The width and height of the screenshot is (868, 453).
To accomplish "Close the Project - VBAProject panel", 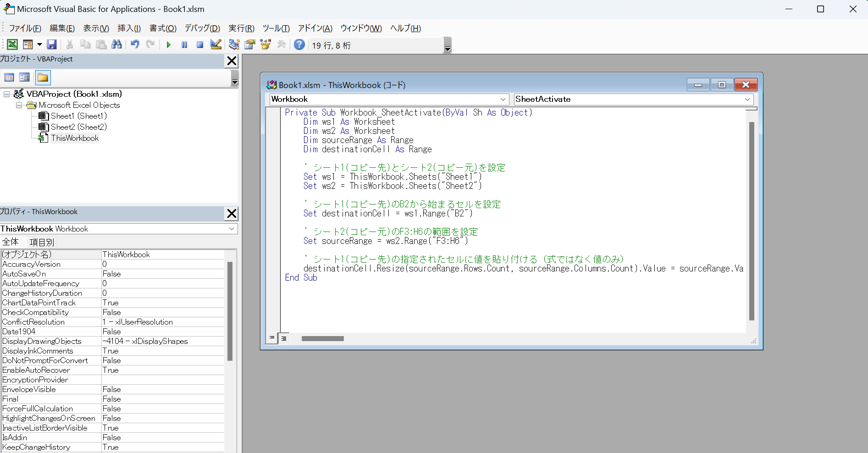I will (232, 61).
